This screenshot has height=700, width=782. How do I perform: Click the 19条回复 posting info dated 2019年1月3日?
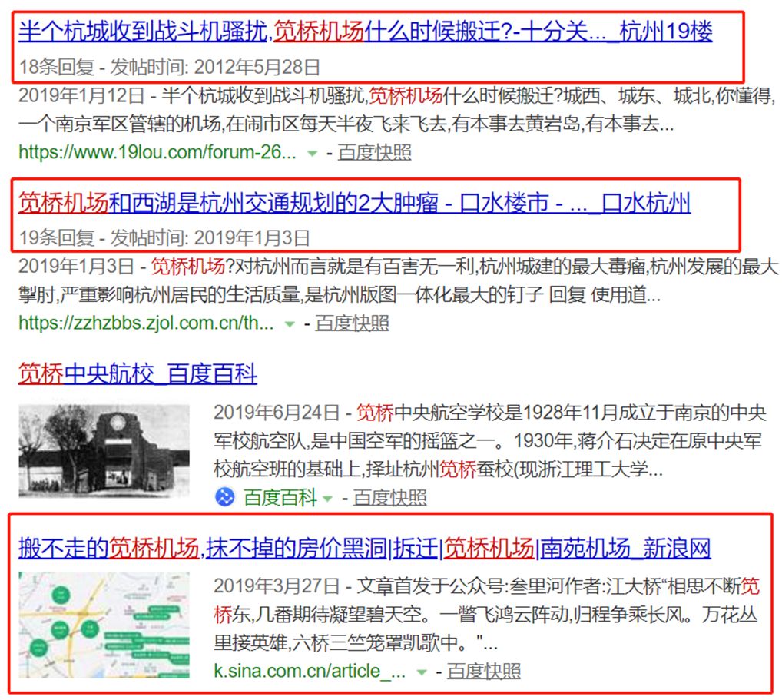164,237
